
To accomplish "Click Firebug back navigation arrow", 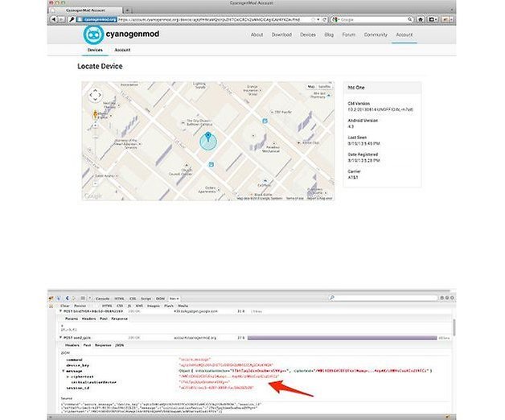I will click(x=67, y=299).
